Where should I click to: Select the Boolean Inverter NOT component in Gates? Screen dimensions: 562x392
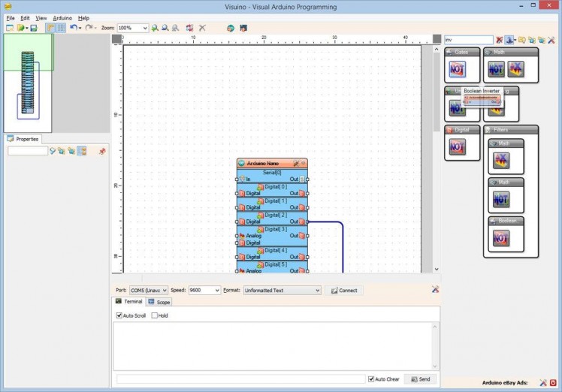[x=457, y=70]
